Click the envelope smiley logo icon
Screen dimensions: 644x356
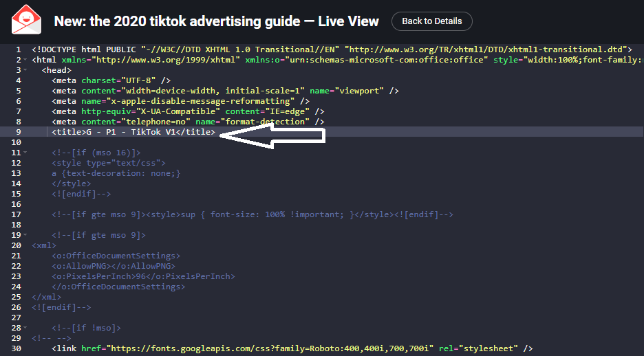point(26,19)
